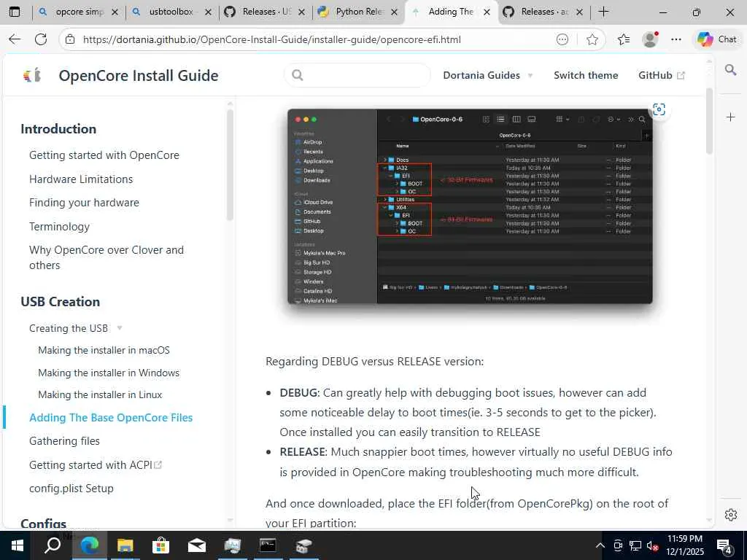This screenshot has height=560, width=747.
Task: Open File Explorer from taskbar
Action: point(125,545)
